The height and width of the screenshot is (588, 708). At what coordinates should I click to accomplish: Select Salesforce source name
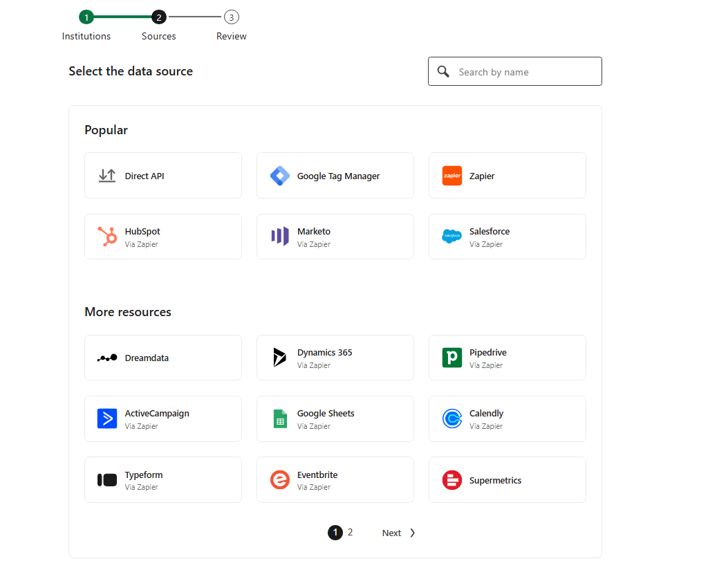(x=490, y=231)
